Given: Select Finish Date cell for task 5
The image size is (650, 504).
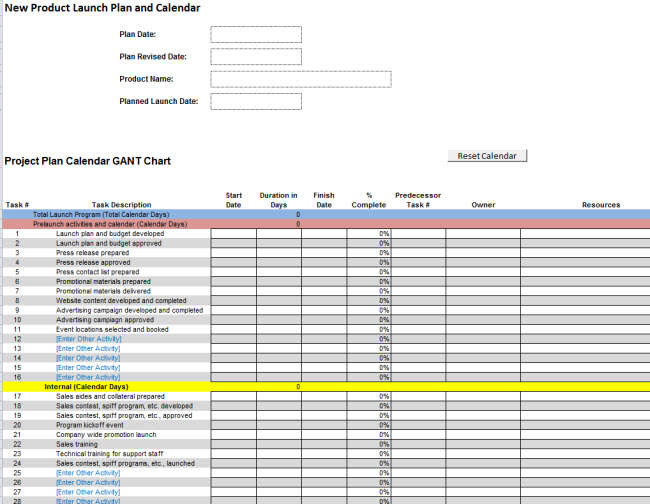Looking at the screenshot, I should click(x=324, y=272).
